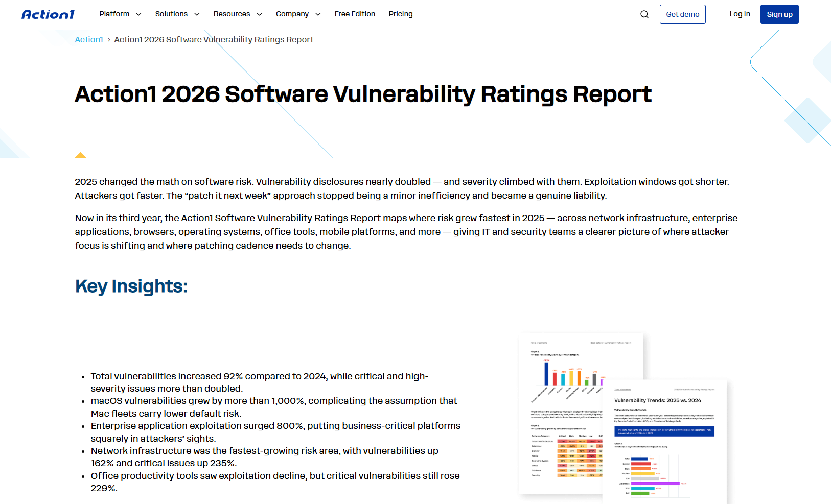Open the Resources menu
Screen dimensions: 831x504
tap(232, 14)
